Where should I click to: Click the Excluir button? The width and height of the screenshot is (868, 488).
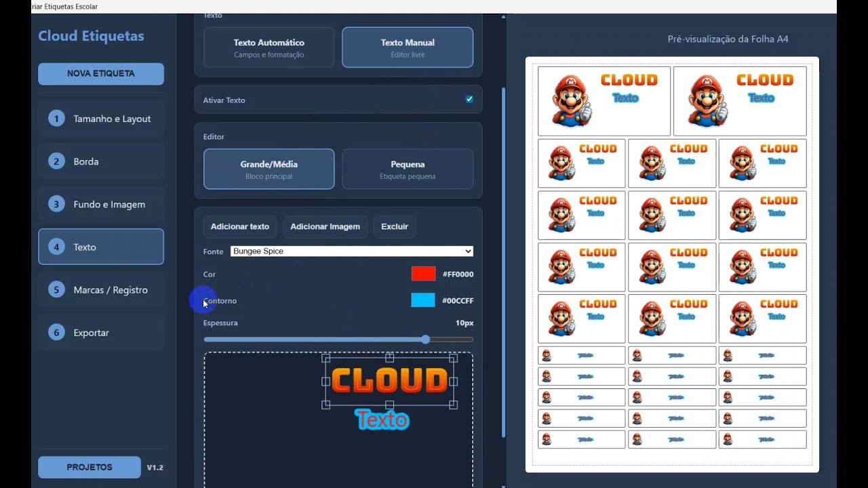395,226
